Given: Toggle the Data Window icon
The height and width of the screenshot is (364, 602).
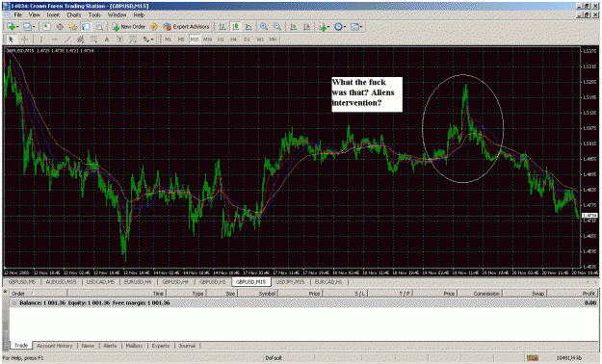Looking at the screenshot, I should (60, 27).
